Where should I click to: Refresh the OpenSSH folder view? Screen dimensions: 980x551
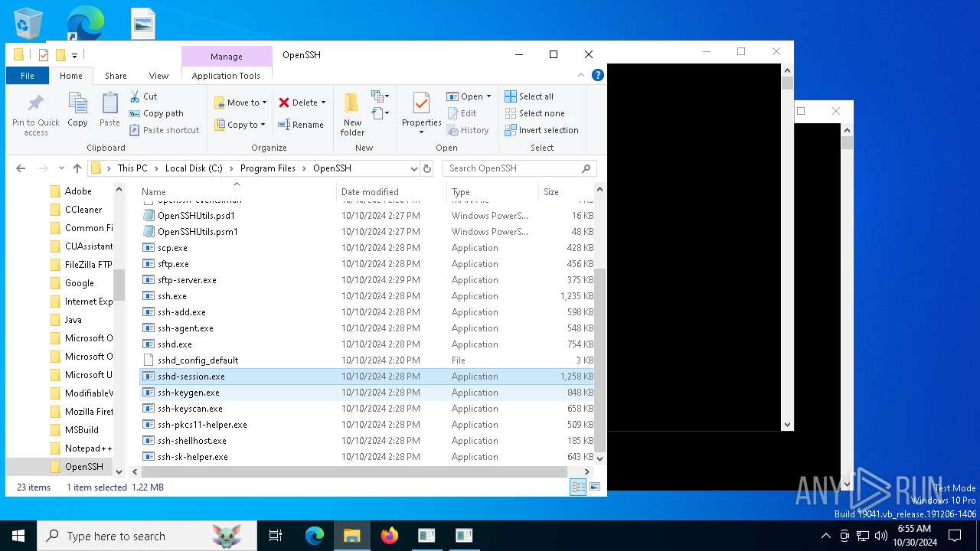[427, 168]
